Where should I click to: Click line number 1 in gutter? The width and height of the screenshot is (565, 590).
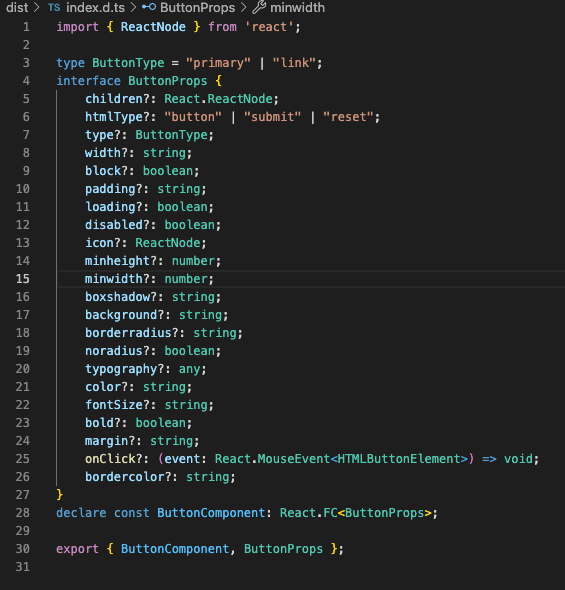[26, 27]
